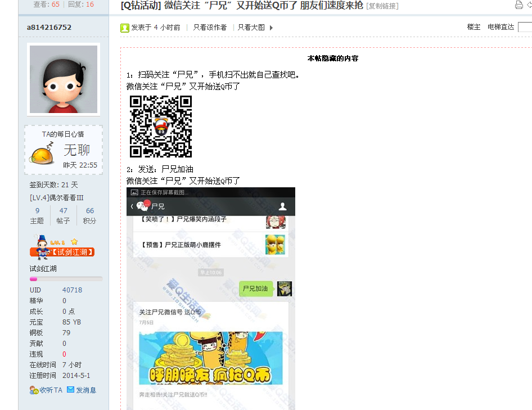Image resolution: width=532 pixels, height=410 pixels.
Task: Click the 铜板 value 79
Action: (x=66, y=333)
